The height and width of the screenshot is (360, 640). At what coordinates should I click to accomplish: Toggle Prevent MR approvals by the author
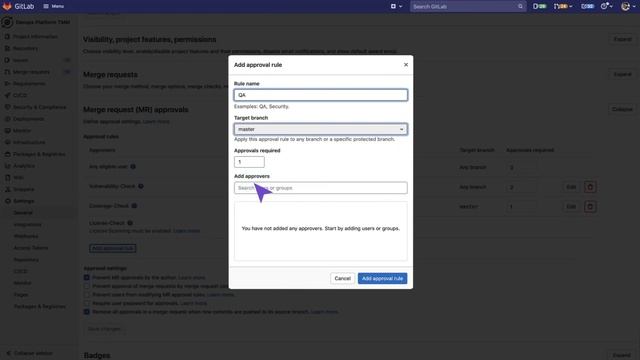click(87, 277)
